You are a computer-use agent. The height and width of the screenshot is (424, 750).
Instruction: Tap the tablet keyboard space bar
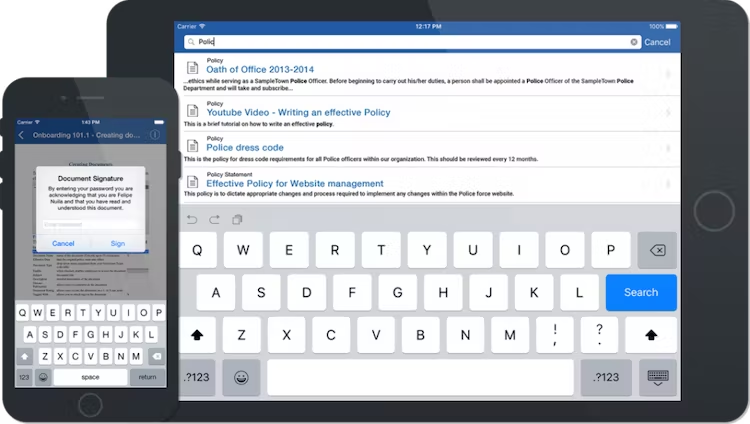tap(420, 378)
